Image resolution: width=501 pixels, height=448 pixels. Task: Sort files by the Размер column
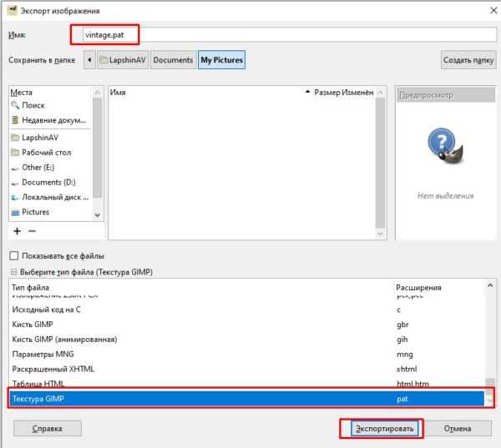pyautogui.click(x=326, y=93)
